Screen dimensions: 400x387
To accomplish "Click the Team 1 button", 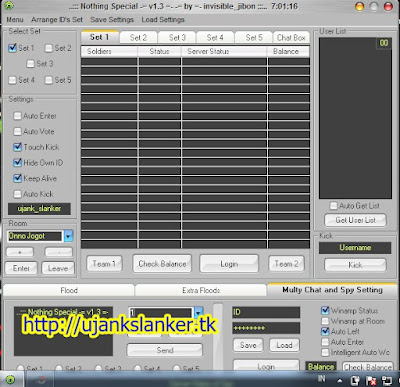I will tap(104, 264).
